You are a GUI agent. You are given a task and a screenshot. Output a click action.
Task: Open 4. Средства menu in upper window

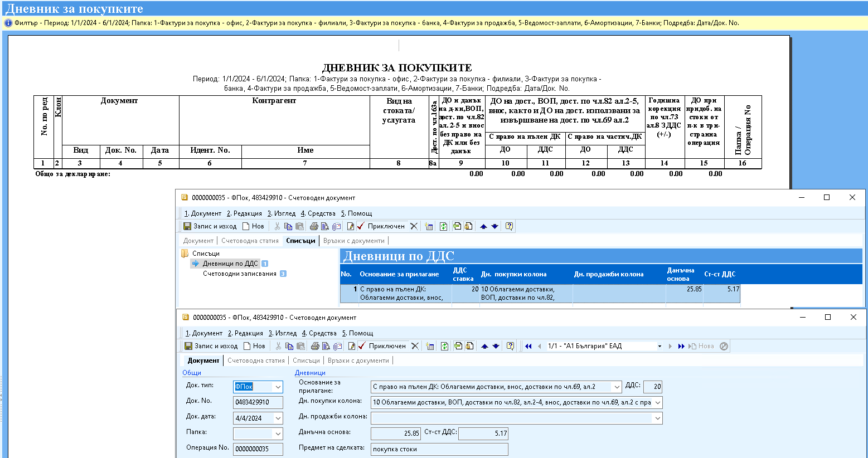pos(318,213)
